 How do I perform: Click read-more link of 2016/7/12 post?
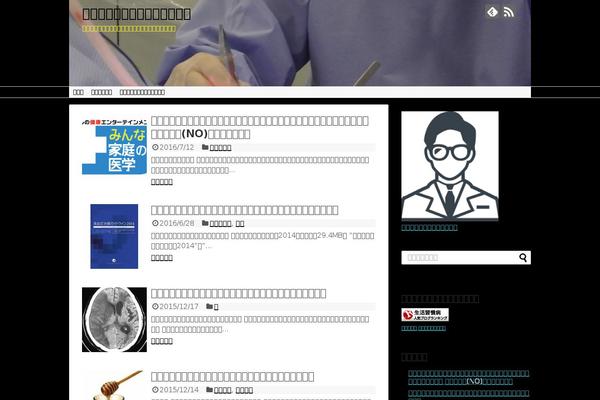click(161, 182)
